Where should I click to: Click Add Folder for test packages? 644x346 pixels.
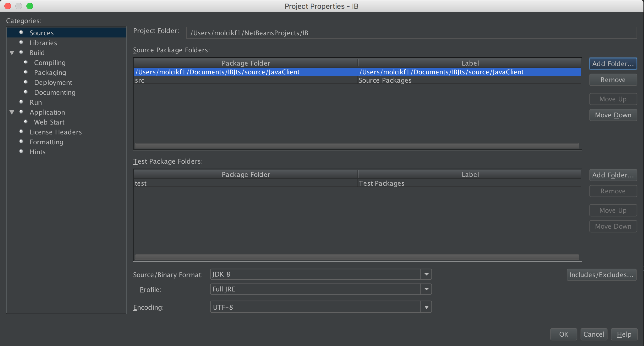click(x=613, y=175)
